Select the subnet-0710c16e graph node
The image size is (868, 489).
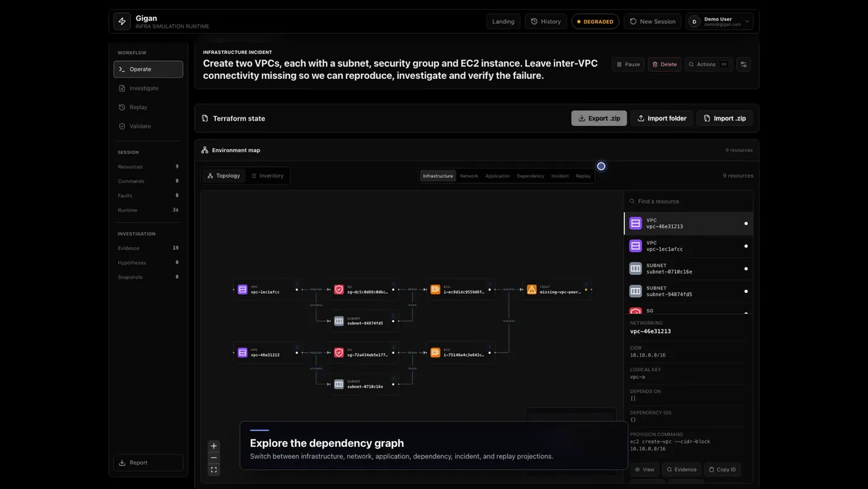(x=364, y=384)
